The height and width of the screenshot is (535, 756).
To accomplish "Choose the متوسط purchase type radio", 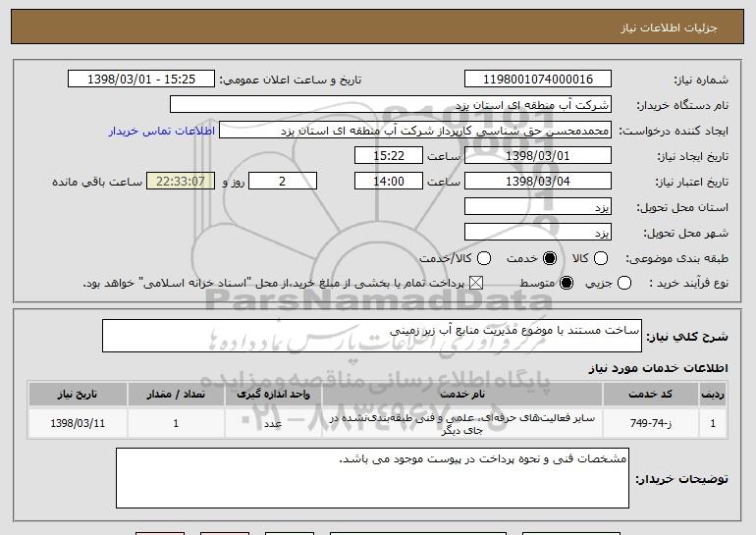I will click(567, 284).
